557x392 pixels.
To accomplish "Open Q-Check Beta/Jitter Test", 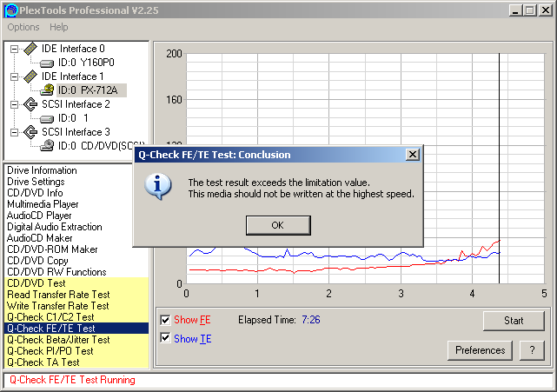I will [x=76, y=340].
